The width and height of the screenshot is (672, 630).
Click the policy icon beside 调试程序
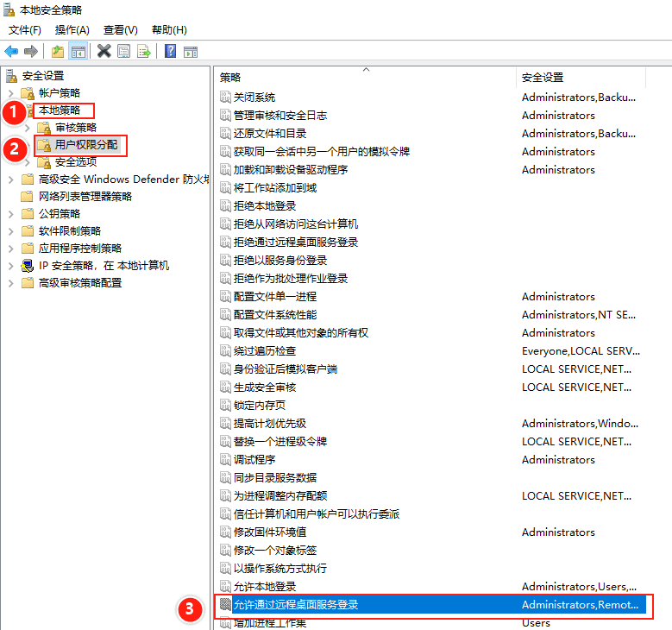click(225, 460)
